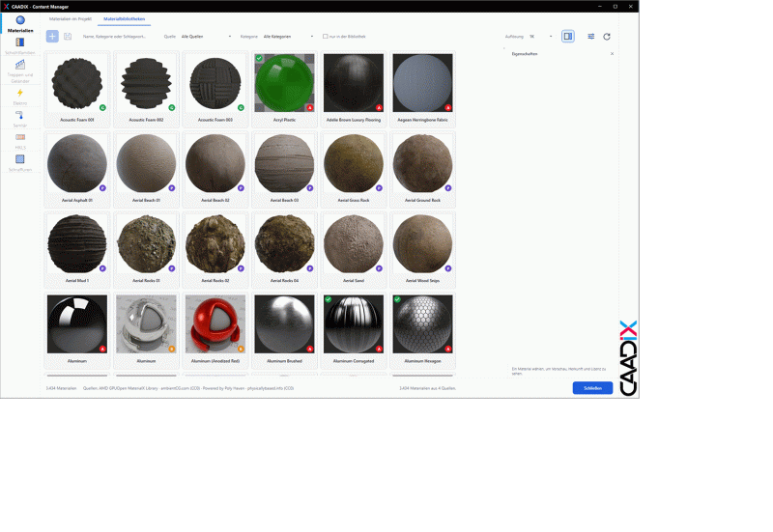Select Aerial Mud 1 material
The height and width of the screenshot is (532, 773).
pos(77,250)
